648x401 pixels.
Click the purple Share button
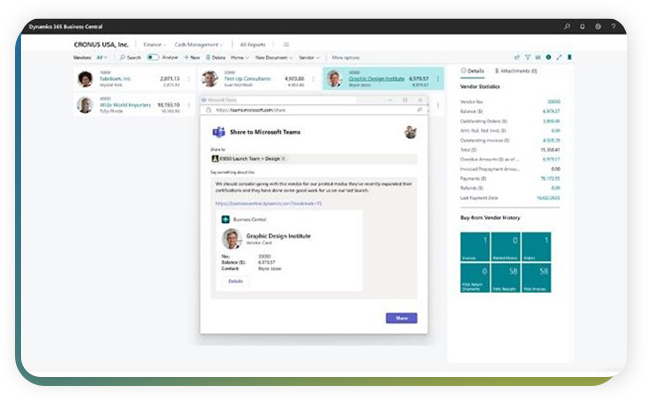[401, 318]
